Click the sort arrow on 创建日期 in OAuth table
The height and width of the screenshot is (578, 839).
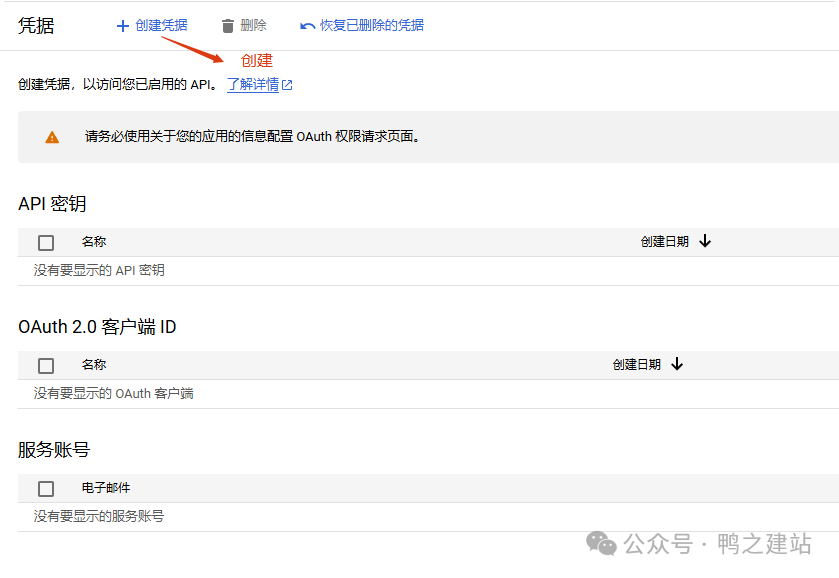click(x=678, y=365)
